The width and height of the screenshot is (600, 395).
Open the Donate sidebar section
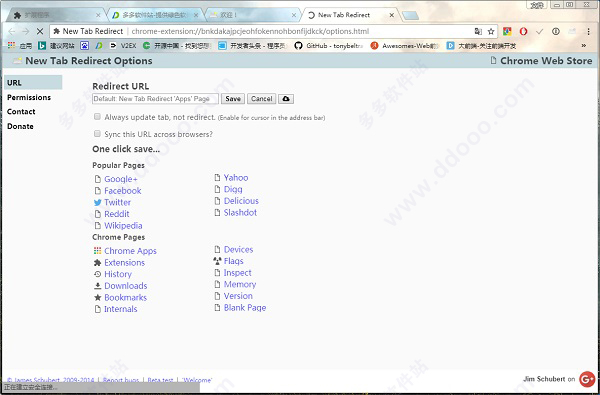[x=20, y=126]
